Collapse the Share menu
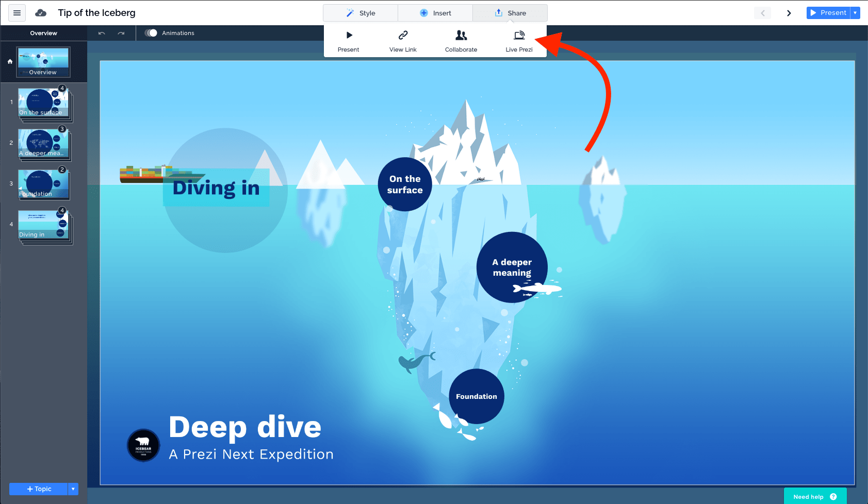Viewport: 868px width, 504px height. [x=510, y=13]
